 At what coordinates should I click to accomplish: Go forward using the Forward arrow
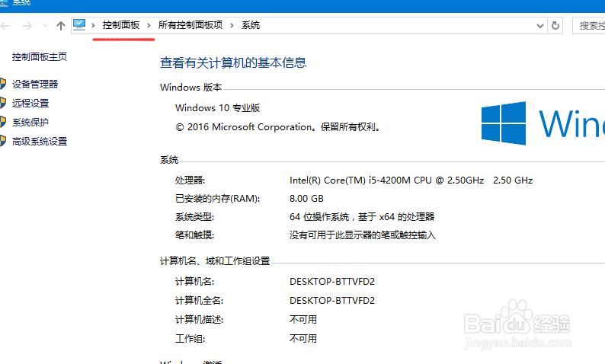click(27, 26)
